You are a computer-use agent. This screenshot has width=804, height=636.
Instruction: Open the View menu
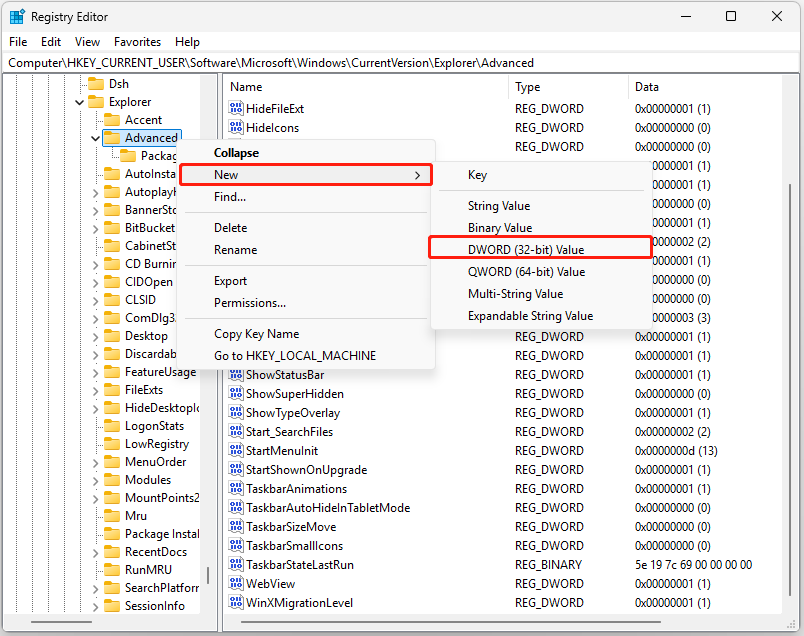point(87,42)
